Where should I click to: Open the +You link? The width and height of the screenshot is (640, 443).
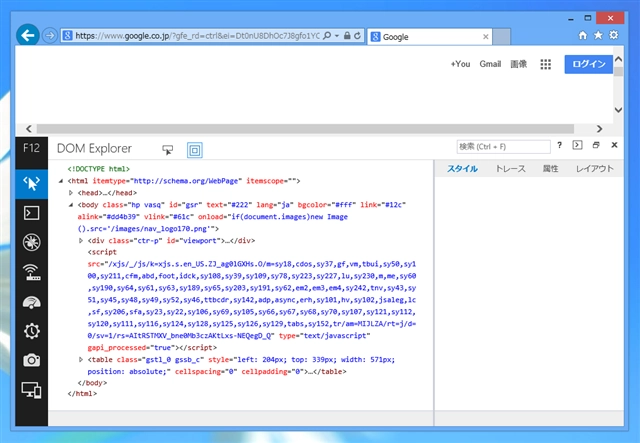[x=460, y=64]
